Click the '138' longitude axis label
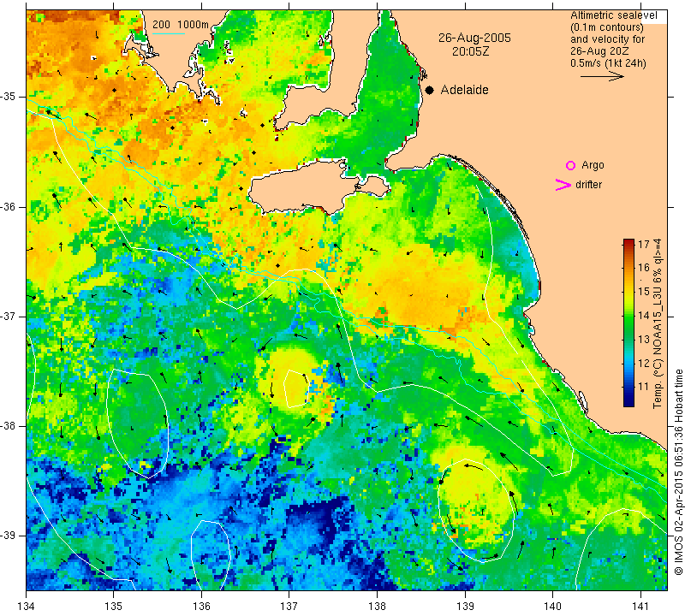This screenshot has width=685, height=616. point(377,607)
